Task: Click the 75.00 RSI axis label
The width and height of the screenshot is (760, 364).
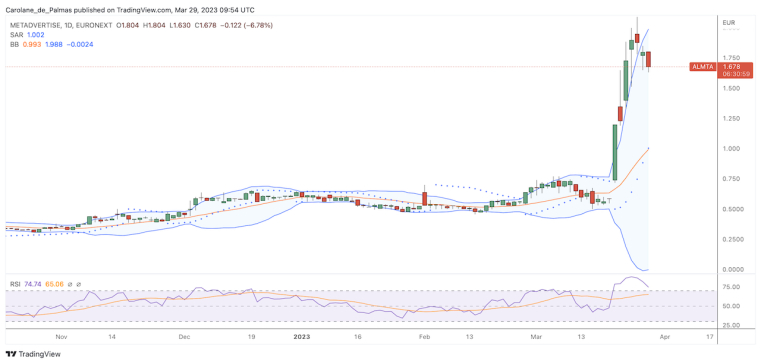Action: click(x=730, y=287)
